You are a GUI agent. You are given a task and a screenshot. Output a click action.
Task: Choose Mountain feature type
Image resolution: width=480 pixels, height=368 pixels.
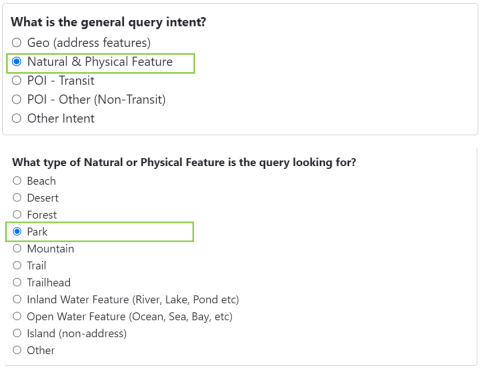point(17,249)
